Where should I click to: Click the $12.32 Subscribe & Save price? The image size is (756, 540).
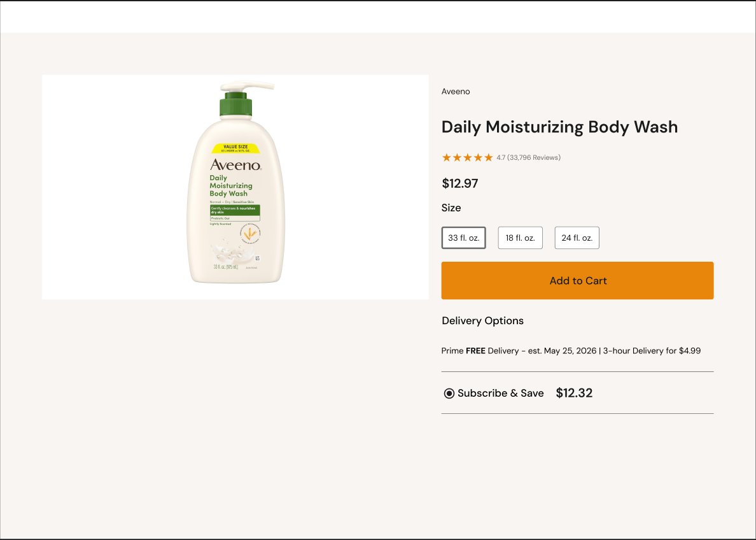(574, 393)
